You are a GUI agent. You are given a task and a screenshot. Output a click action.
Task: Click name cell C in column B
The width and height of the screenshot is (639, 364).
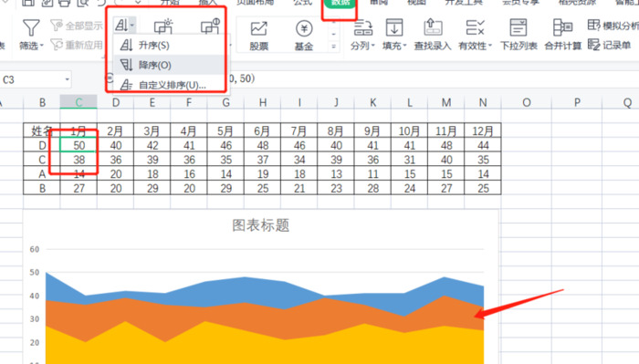[42, 160]
